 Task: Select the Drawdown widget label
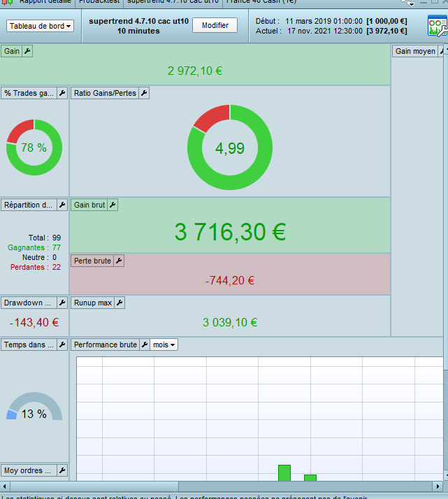(29, 303)
